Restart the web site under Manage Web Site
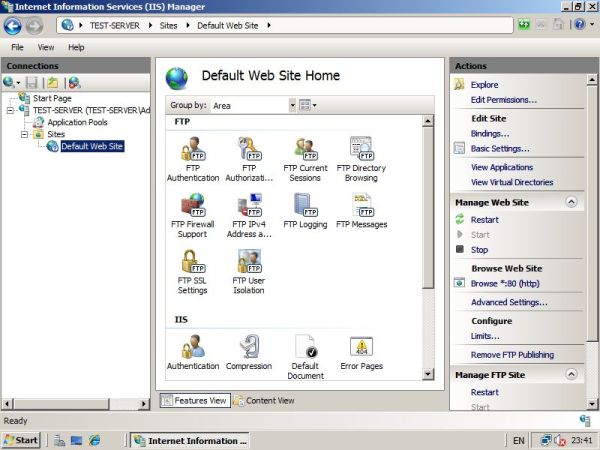Screen dimensions: 600x450 click(484, 220)
